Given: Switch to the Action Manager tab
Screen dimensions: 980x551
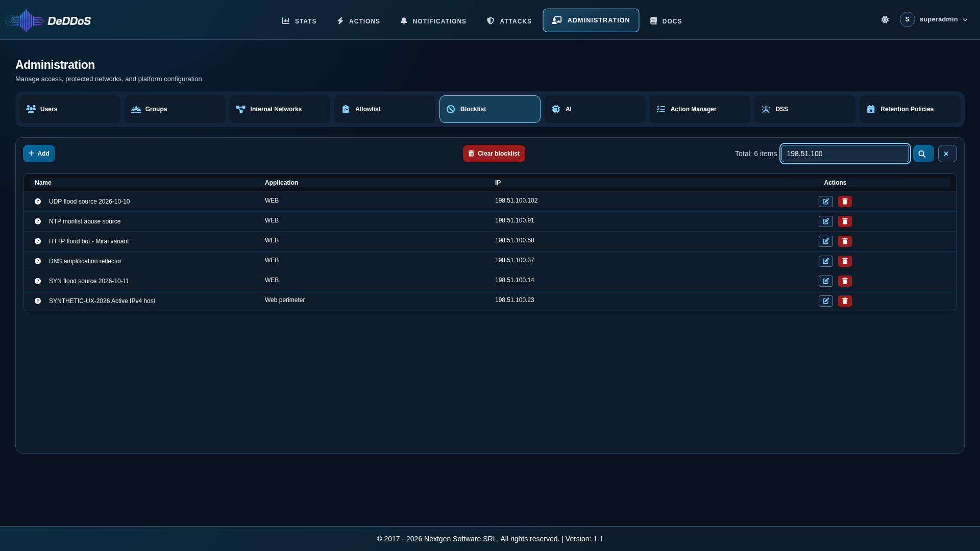Looking at the screenshot, I should 700,109.
